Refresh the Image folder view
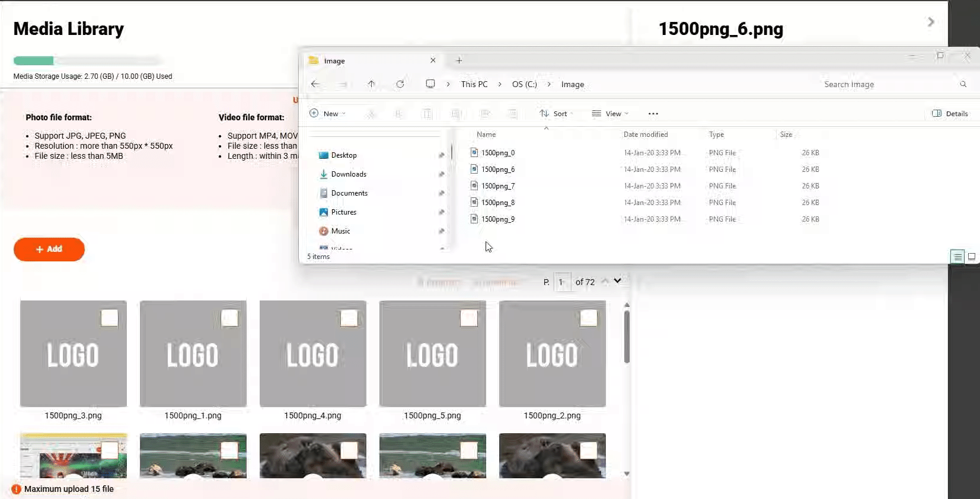 400,84
